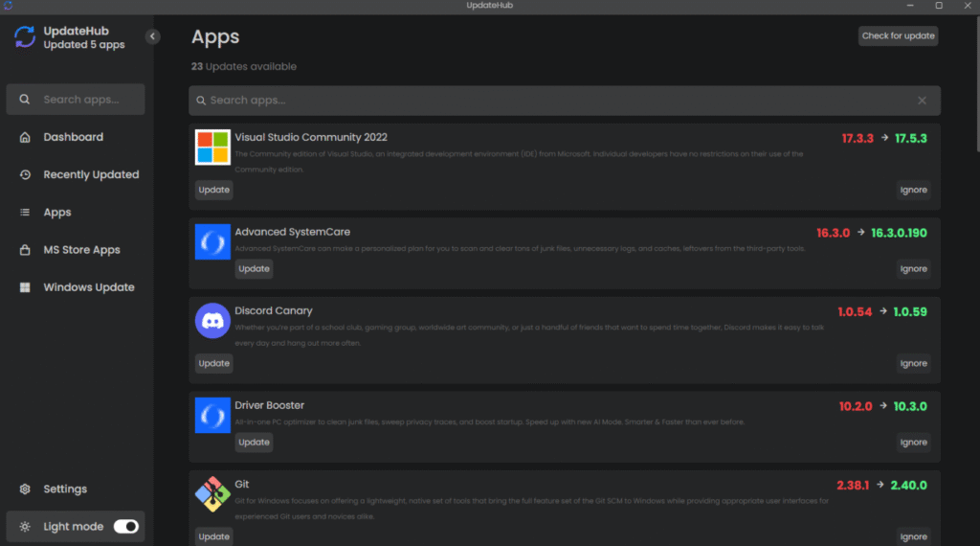Click the vertical scrollbar thumb
The width and height of the screenshot is (980, 546).
977,84
